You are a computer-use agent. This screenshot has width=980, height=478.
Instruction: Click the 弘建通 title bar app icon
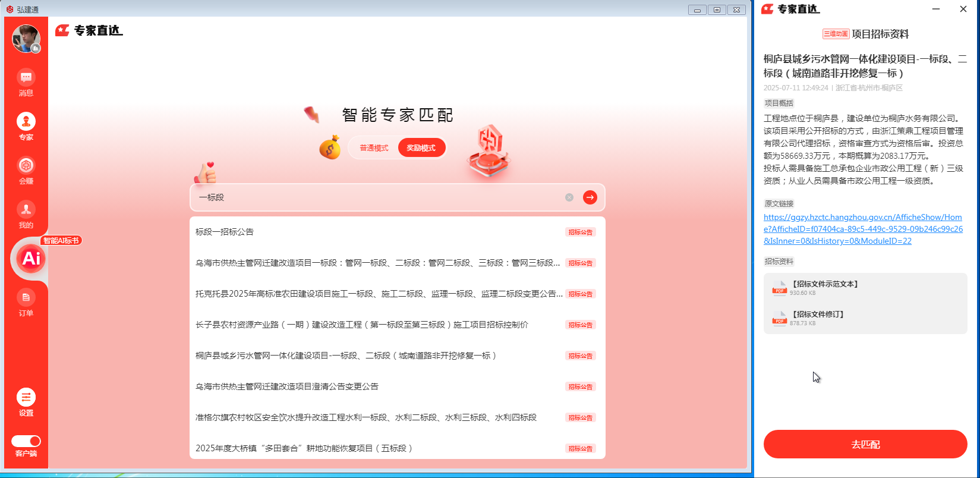10,10
